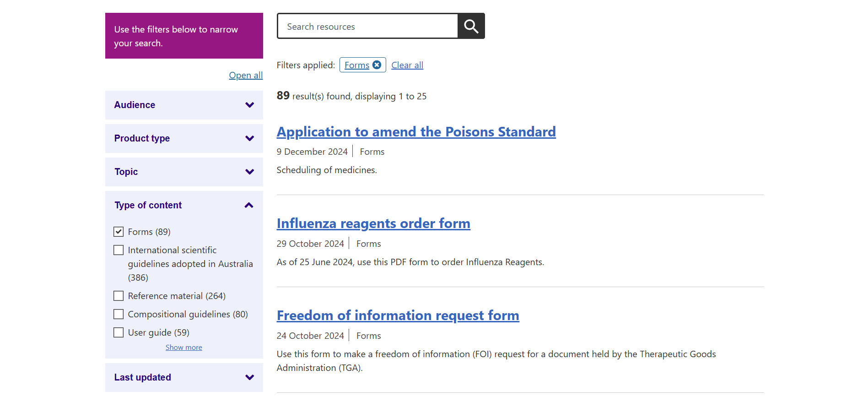Image resolution: width=868 pixels, height=397 pixels.
Task: Open the Product type filter section heading
Action: 142,138
